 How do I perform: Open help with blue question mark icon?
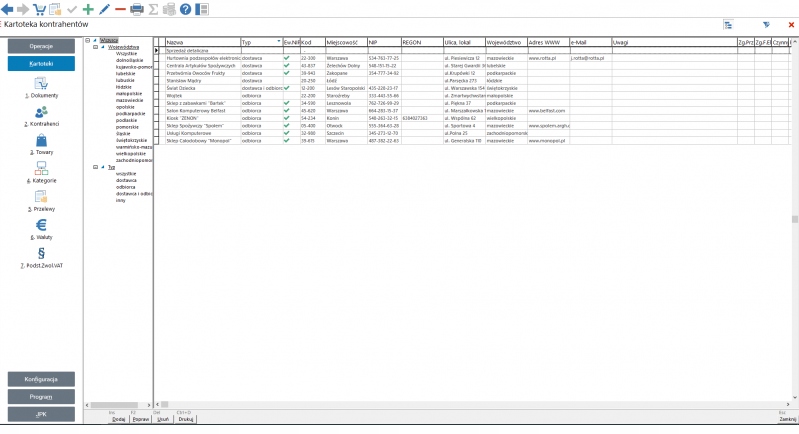[185, 9]
